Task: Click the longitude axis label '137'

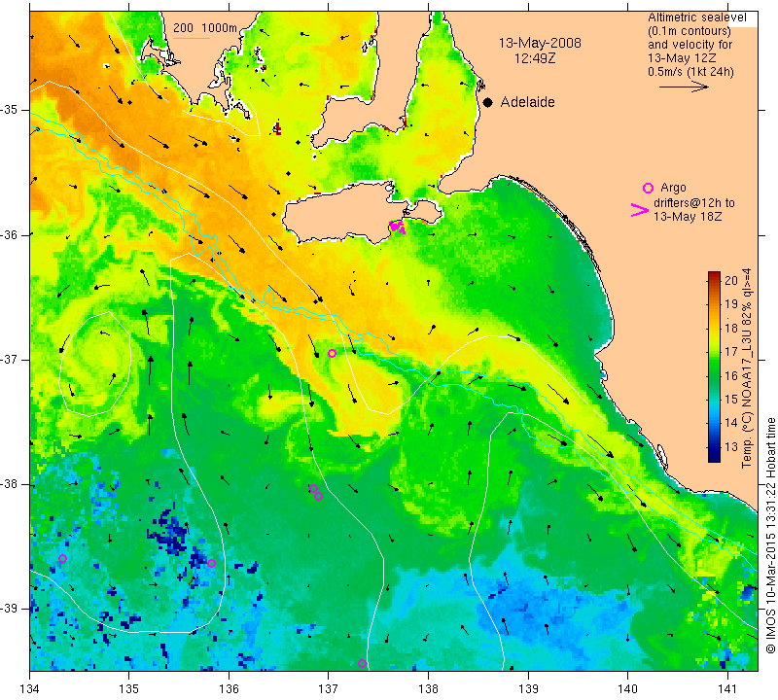Action: (x=329, y=688)
